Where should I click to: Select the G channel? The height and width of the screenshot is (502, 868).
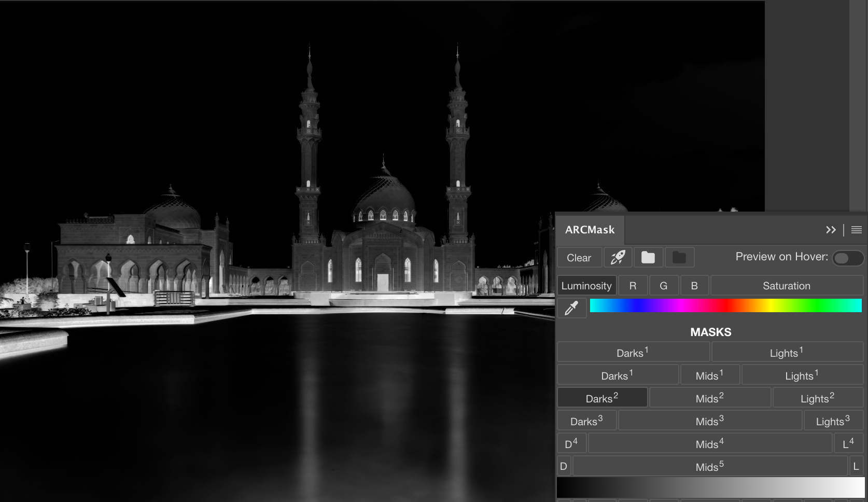[664, 285]
